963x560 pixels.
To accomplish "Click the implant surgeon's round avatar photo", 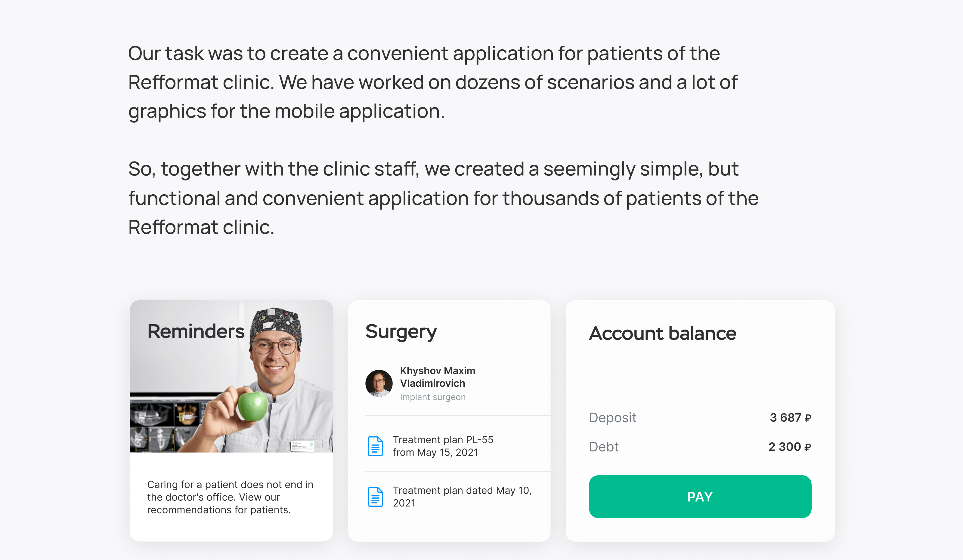I will (x=379, y=383).
